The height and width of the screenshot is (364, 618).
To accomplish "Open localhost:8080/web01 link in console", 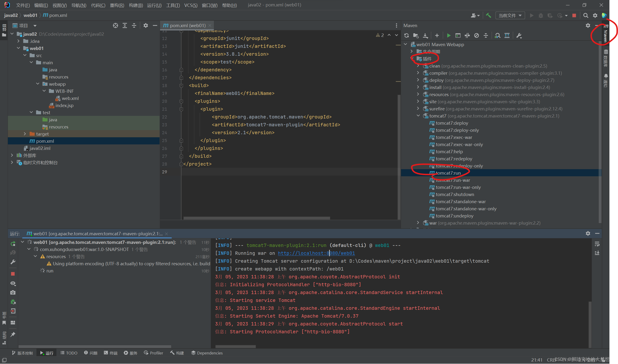I will (316, 253).
